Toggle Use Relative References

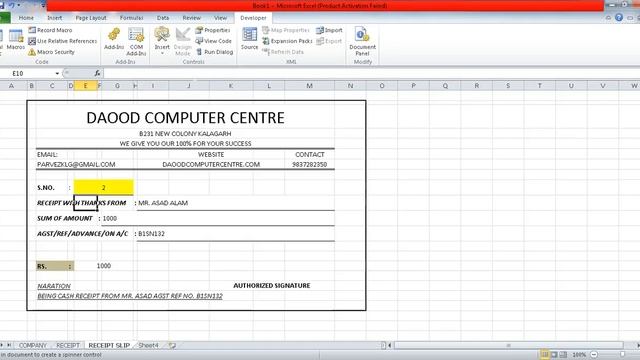(62, 41)
